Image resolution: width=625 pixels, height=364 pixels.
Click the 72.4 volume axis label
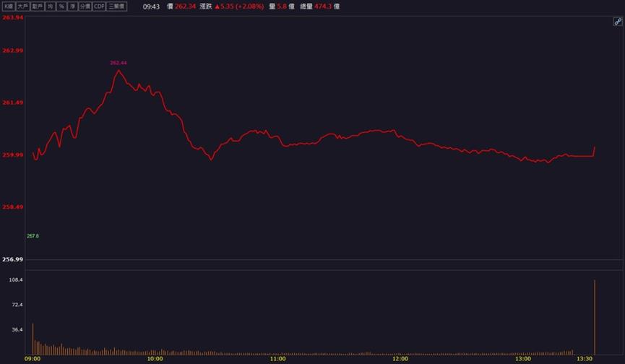point(17,305)
